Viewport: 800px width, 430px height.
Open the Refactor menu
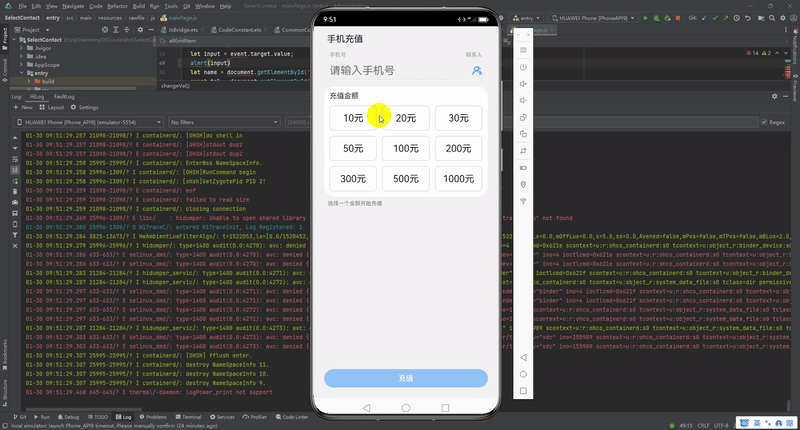tap(117, 6)
